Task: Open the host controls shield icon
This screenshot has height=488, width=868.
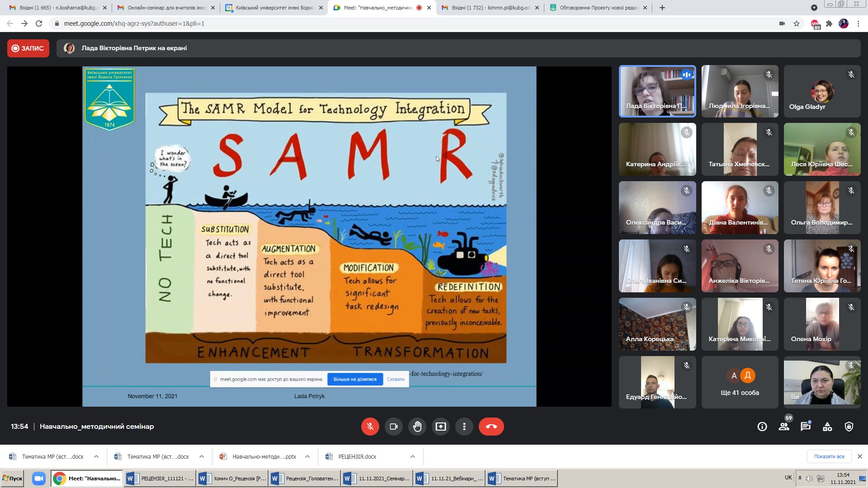Action: 849,427
